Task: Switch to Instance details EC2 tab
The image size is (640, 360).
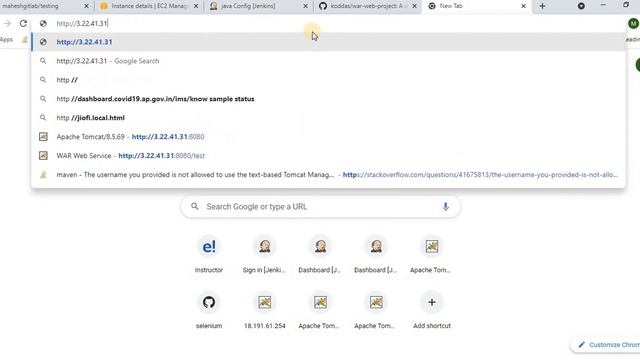Action: 149,6
